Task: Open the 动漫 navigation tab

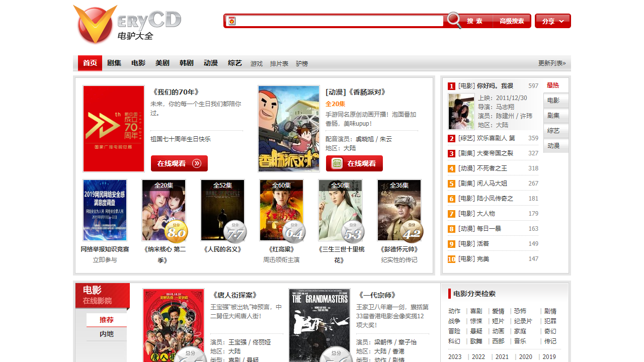Action: click(211, 63)
